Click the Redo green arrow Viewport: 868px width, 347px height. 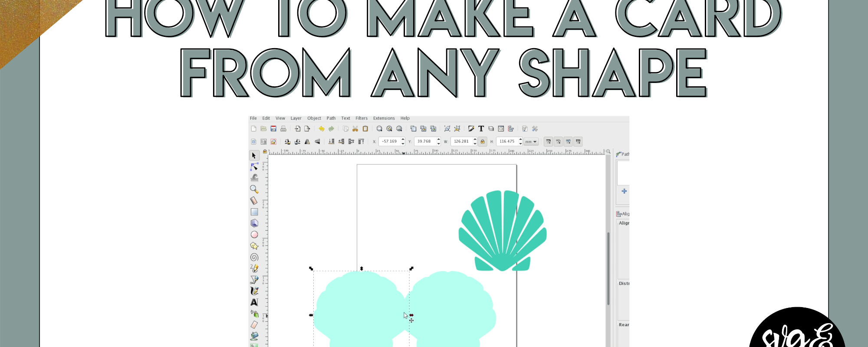331,128
